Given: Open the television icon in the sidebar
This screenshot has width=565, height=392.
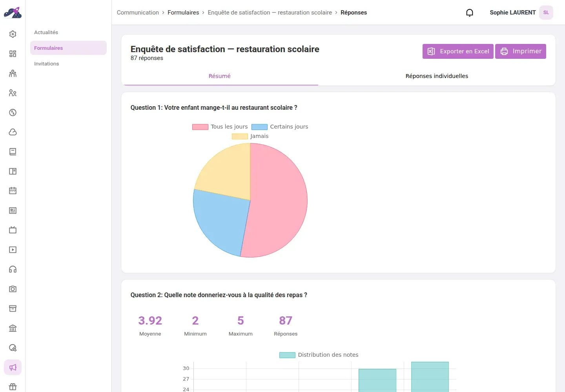Looking at the screenshot, I should [13, 230].
